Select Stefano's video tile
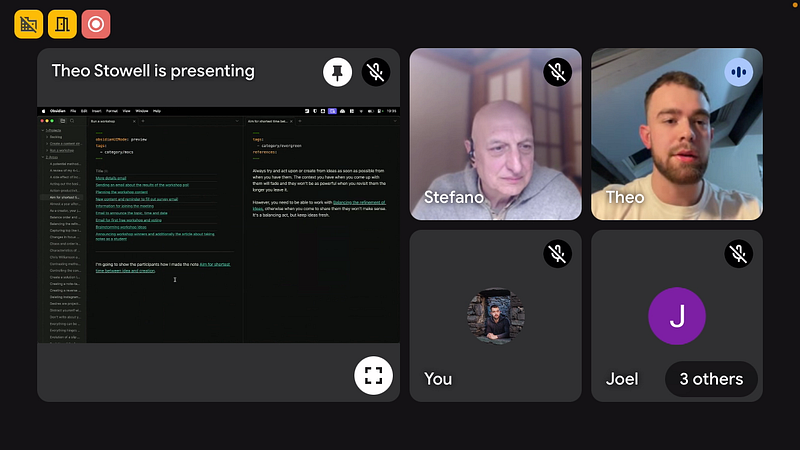Screen dimensions: 800x450 [495, 134]
